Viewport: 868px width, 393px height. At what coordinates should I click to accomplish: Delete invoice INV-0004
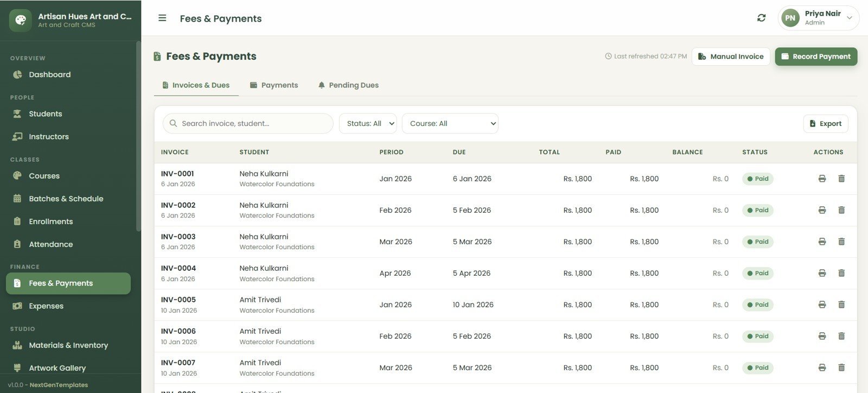pos(841,273)
